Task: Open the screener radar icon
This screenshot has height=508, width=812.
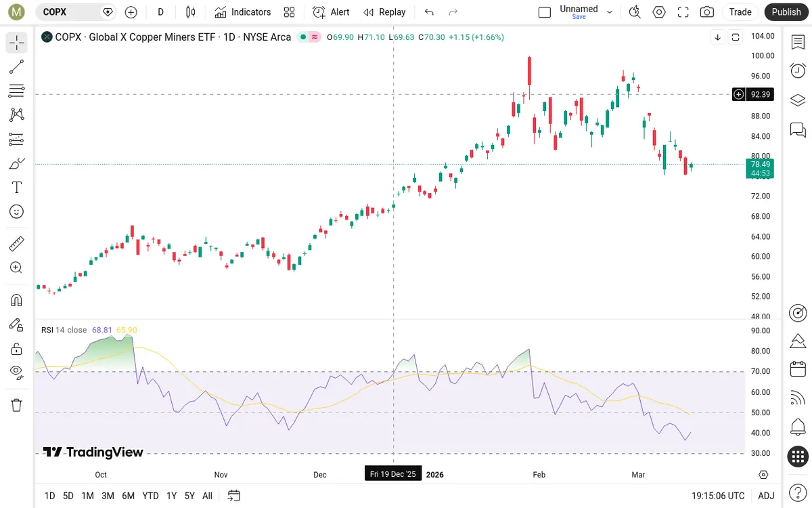Action: [x=798, y=312]
